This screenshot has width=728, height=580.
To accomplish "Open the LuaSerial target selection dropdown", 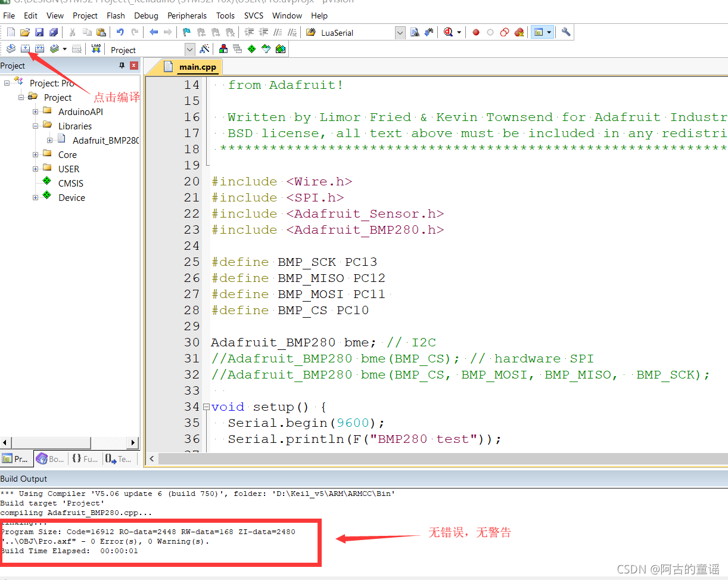I will pos(400,33).
